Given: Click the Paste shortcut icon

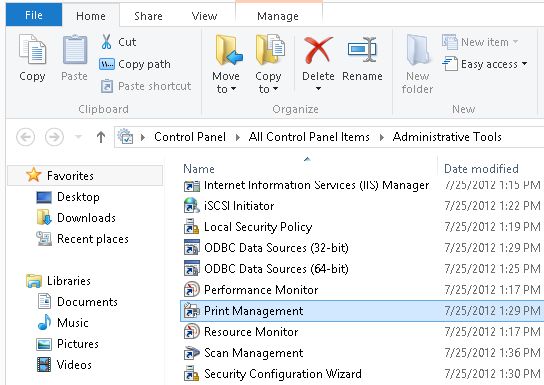Looking at the screenshot, I should coord(107,86).
